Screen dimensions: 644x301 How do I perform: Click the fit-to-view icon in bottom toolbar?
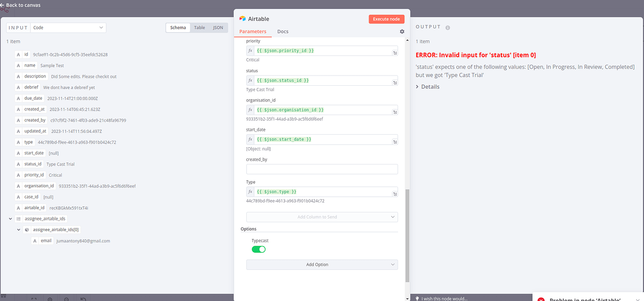[x=34, y=299]
